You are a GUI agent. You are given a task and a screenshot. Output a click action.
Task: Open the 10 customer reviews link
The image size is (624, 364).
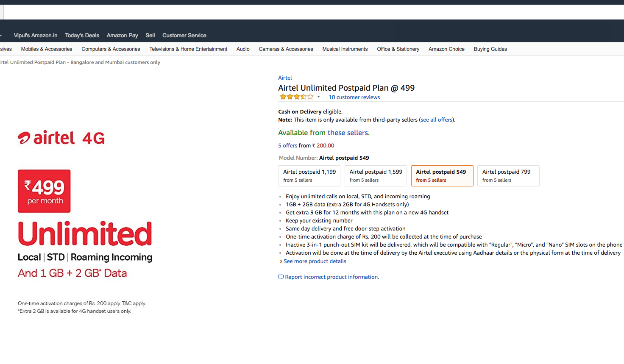tap(354, 97)
